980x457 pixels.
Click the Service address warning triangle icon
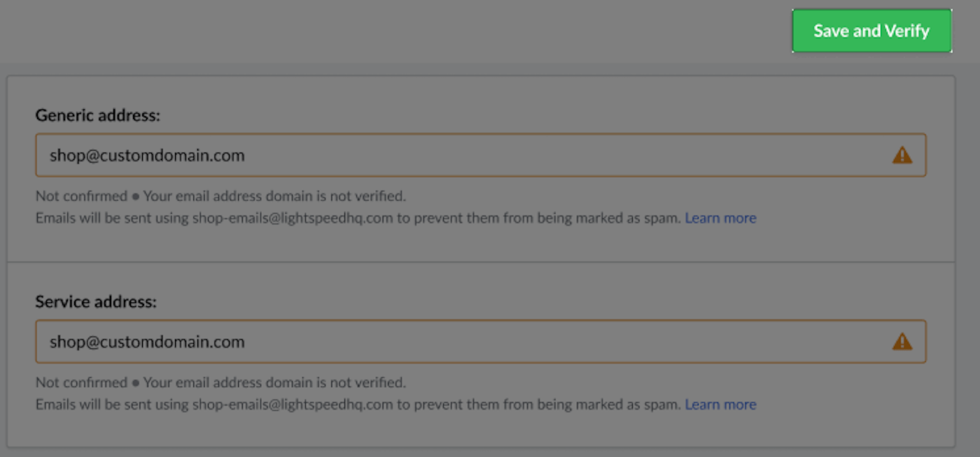click(x=902, y=342)
